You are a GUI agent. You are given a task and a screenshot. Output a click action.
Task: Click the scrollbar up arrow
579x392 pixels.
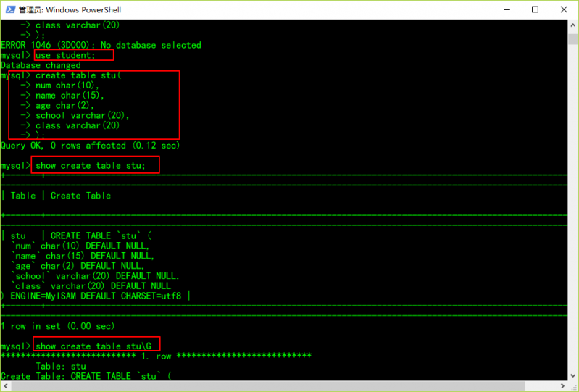[x=572, y=25]
